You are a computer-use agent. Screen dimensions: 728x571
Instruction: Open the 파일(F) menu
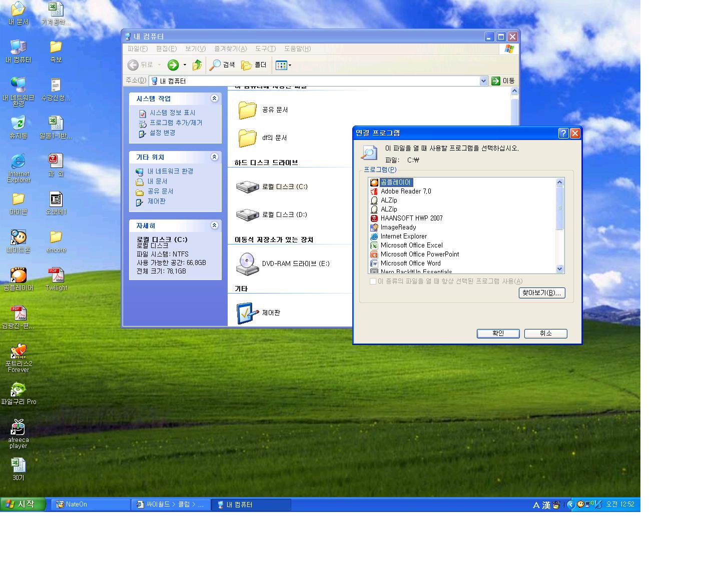(137, 48)
